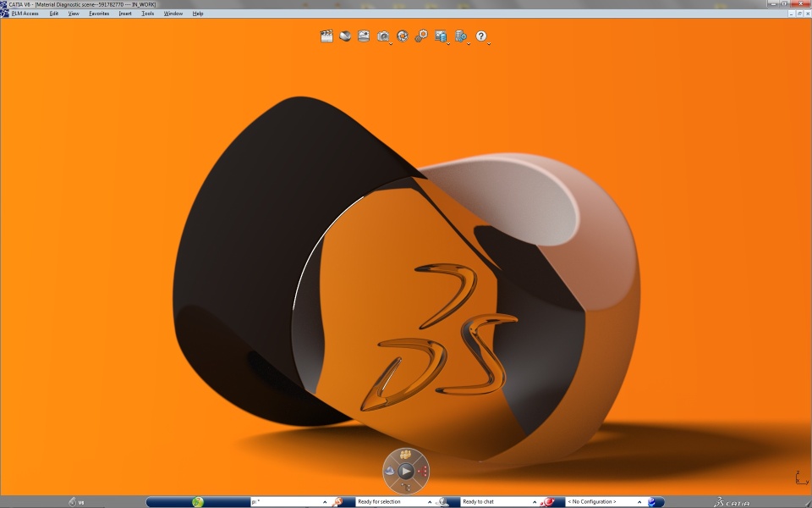Click the XYZ axis indicator
Viewport: 812px width, 508px height.
point(801,478)
